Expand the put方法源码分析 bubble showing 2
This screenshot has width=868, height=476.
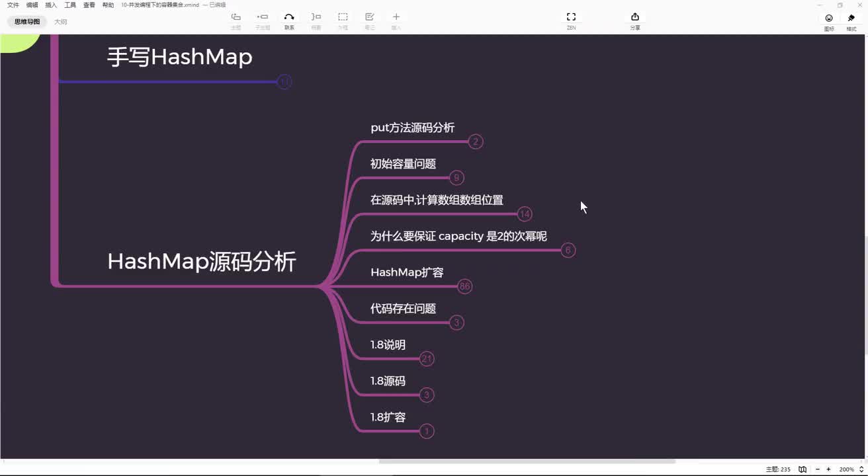[475, 142]
